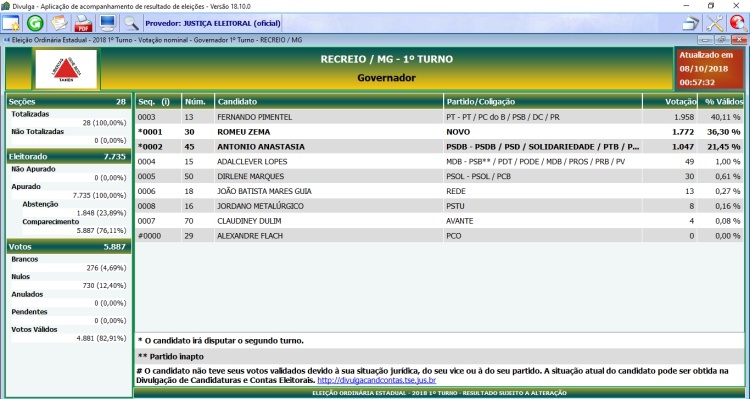The height and width of the screenshot is (399, 750).
Task: Open a new window with the star icon
Action: (11, 23)
